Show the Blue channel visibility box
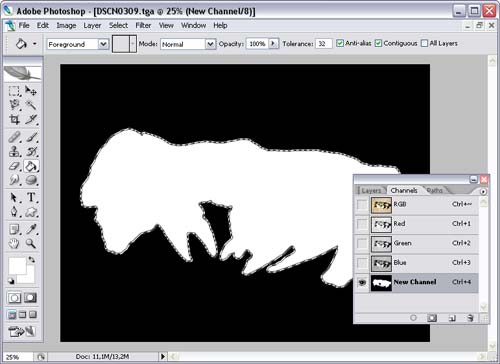The width and height of the screenshot is (500, 364). (x=362, y=263)
